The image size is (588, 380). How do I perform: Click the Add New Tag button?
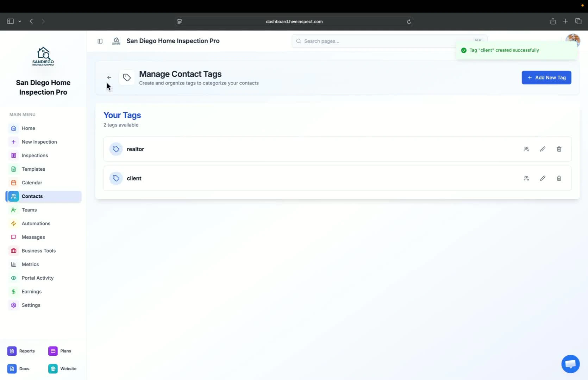coord(546,77)
